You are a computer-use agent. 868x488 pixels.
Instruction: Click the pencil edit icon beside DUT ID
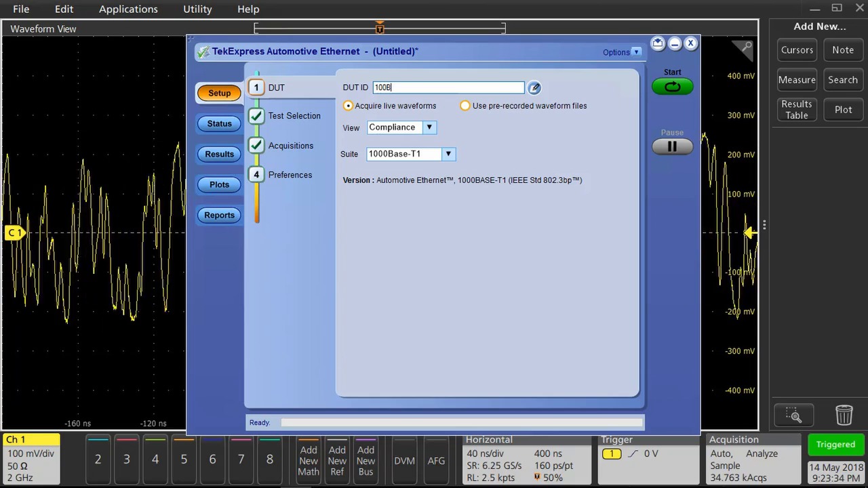coord(534,87)
